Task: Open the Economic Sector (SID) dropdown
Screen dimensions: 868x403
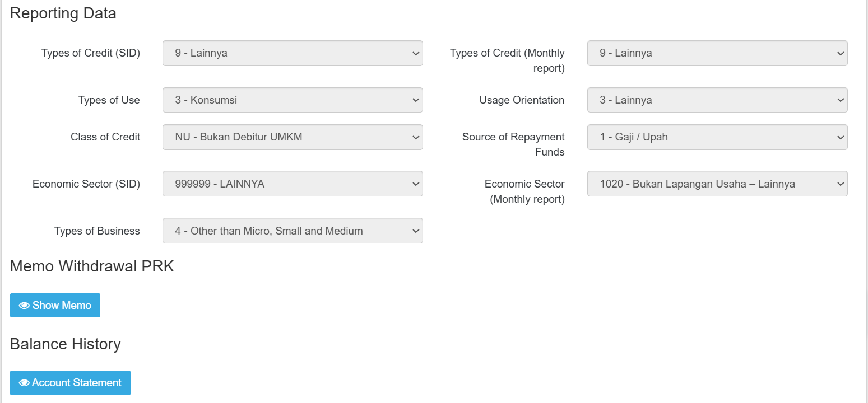Action: point(293,184)
